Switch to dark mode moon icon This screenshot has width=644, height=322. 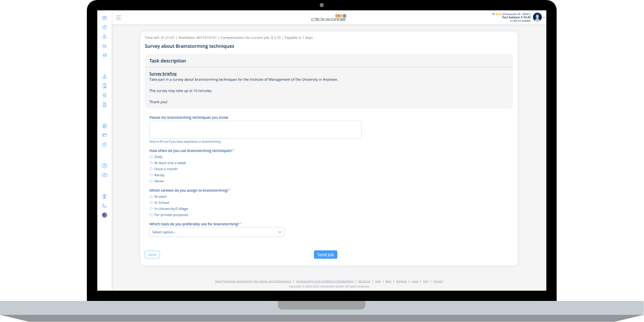click(104, 206)
